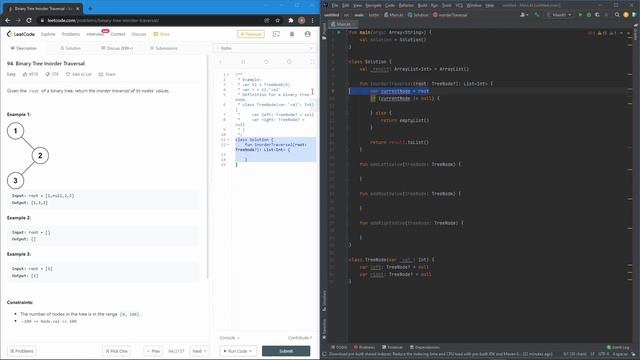Screen dimensions: 640x360
Task: Fold the comment block at line 1
Action: 228,75
